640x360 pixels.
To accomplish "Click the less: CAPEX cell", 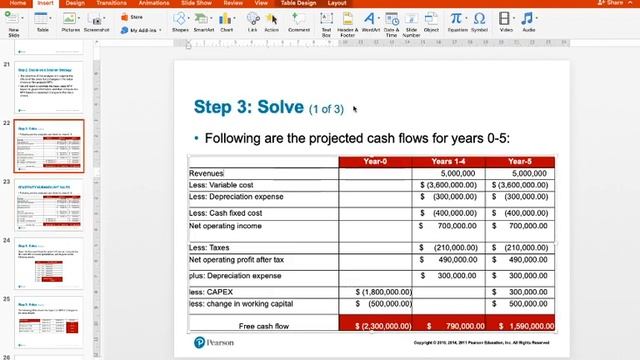I will point(263,292).
